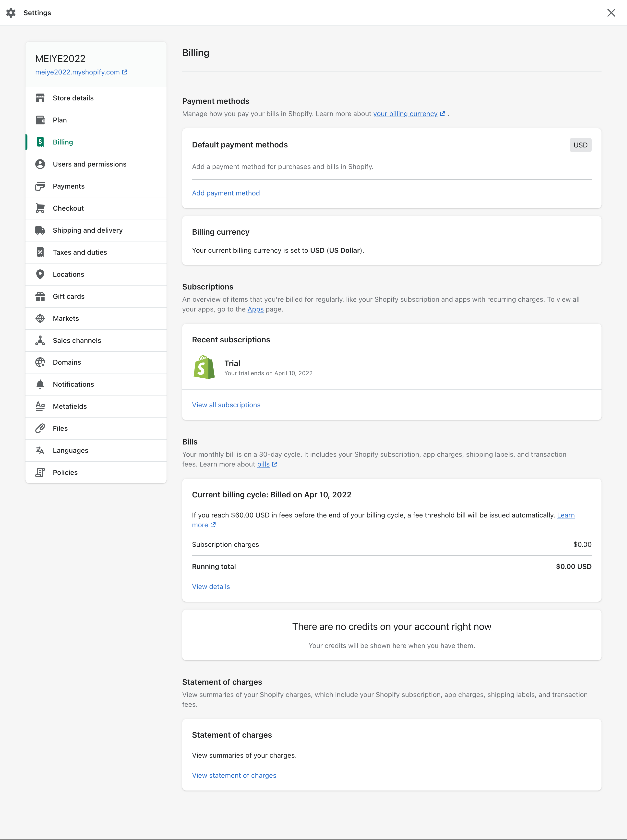Open the meiye2022.myshopify.com store link
The height and width of the screenshot is (840, 627).
(x=77, y=72)
